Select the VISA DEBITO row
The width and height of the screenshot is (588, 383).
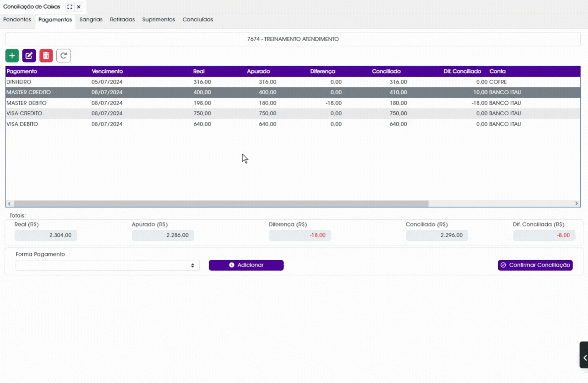point(293,124)
